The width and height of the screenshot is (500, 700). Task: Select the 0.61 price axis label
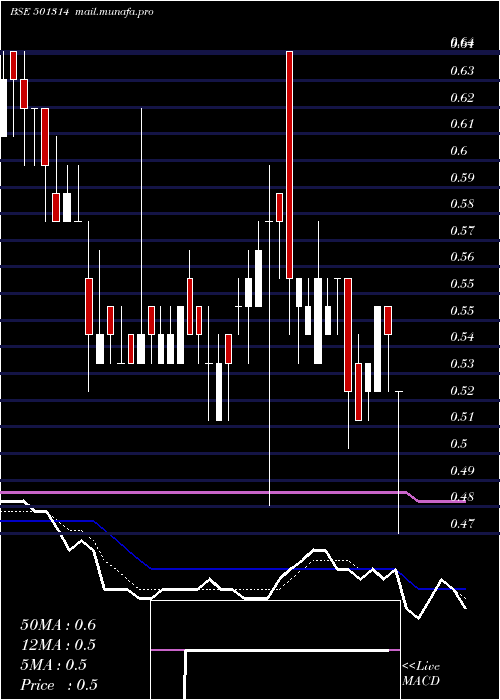point(462,124)
